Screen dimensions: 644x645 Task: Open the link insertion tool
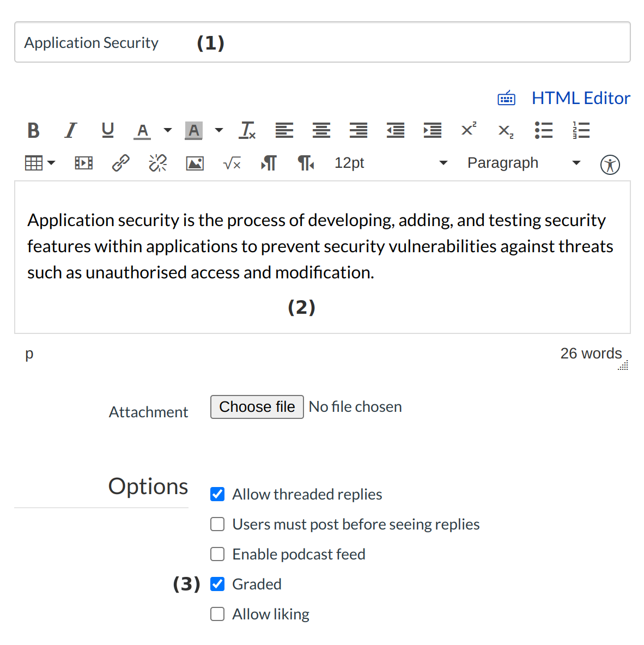pyautogui.click(x=120, y=163)
